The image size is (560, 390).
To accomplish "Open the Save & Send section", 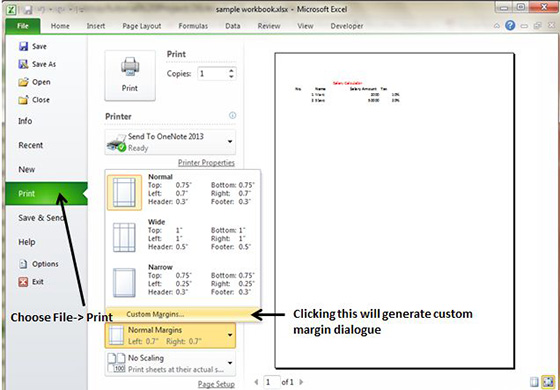I will coord(40,218).
